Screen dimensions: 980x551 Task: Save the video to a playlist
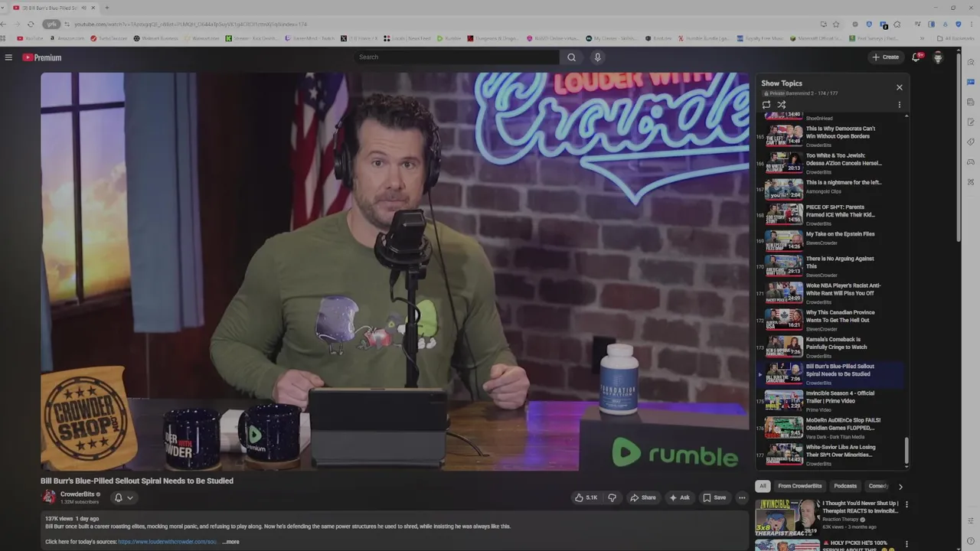coord(714,497)
